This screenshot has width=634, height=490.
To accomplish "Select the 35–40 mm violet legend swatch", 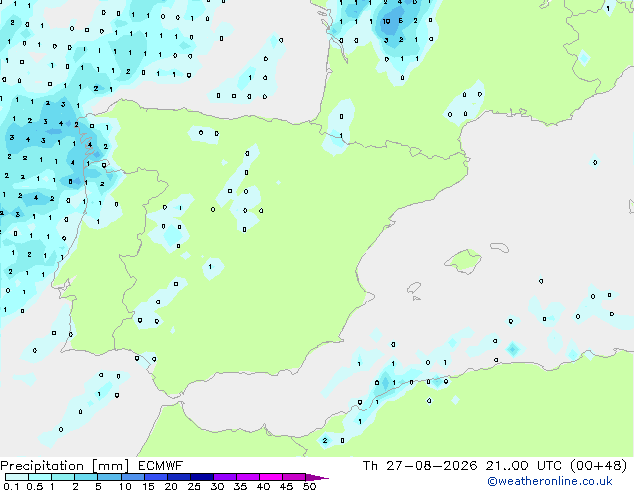I will tap(248, 477).
